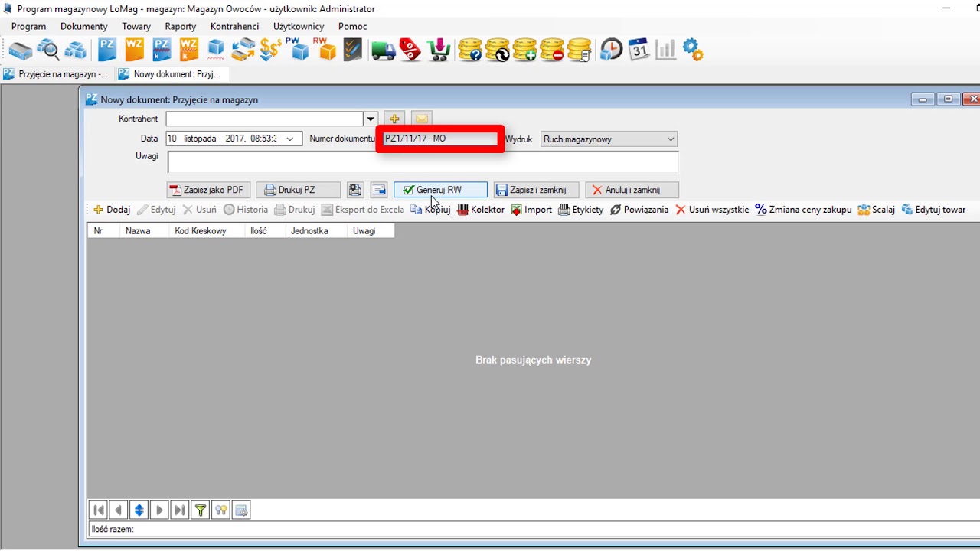Click Zapisz i zamknij button
The image size is (980, 551).
(x=536, y=190)
